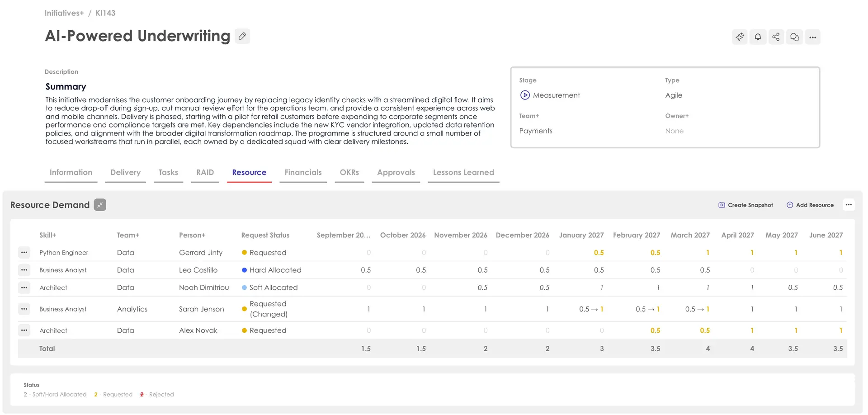This screenshot has width=868, height=415.
Task: Open row menu for Sarah Jenson
Action: (x=24, y=309)
